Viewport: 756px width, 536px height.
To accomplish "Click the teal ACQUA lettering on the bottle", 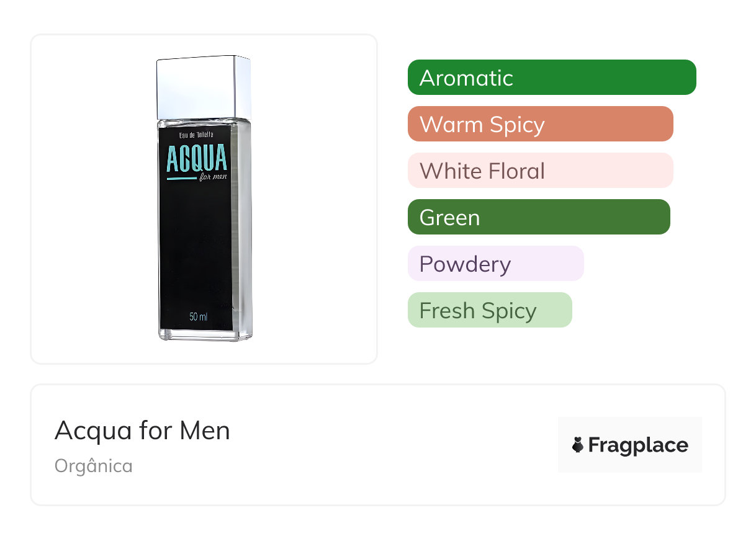I will [x=196, y=159].
